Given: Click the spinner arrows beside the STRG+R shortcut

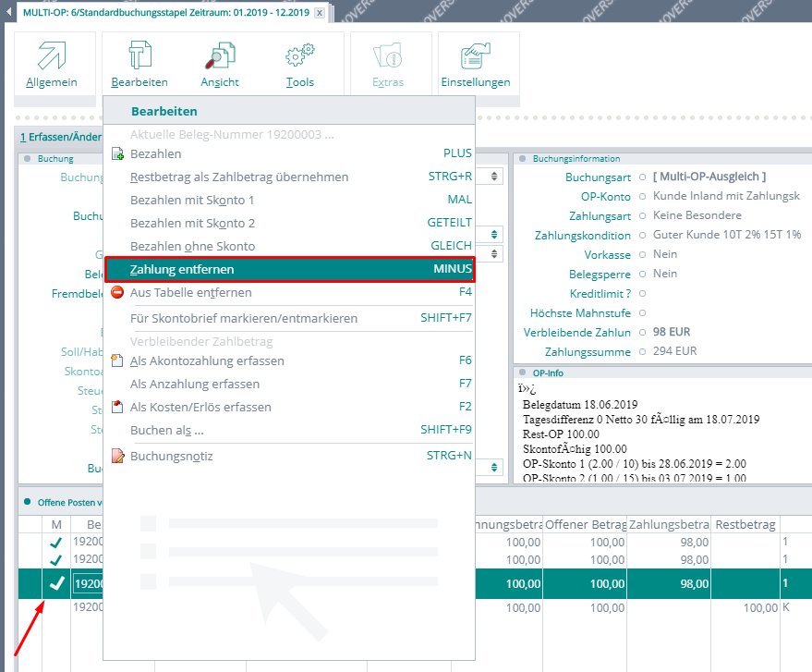Looking at the screenshot, I should pos(495,177).
